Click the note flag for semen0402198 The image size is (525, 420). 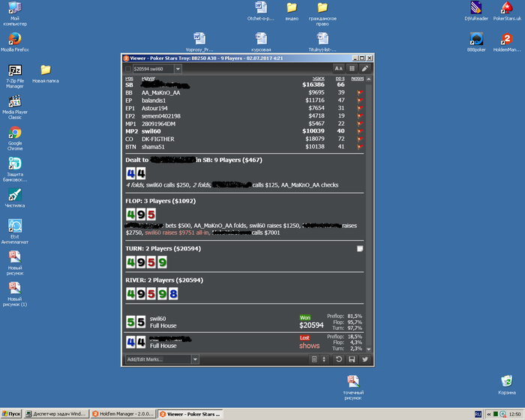[360, 116]
